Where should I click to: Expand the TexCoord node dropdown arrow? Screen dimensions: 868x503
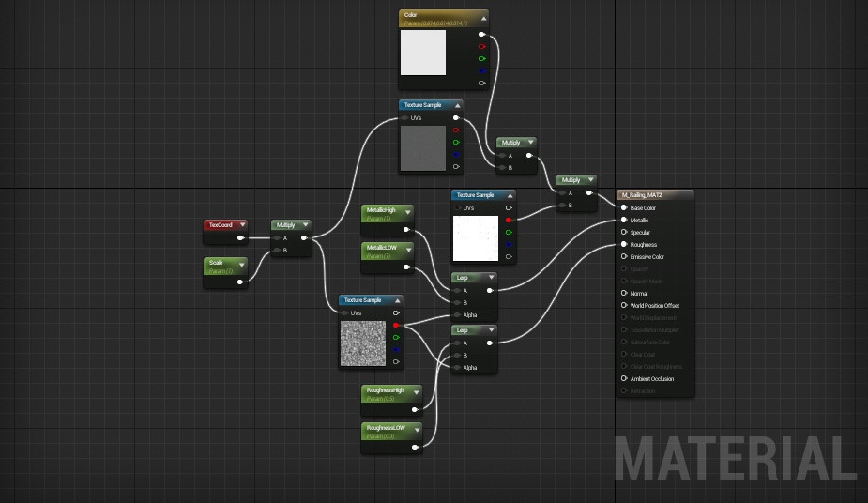[x=242, y=224]
